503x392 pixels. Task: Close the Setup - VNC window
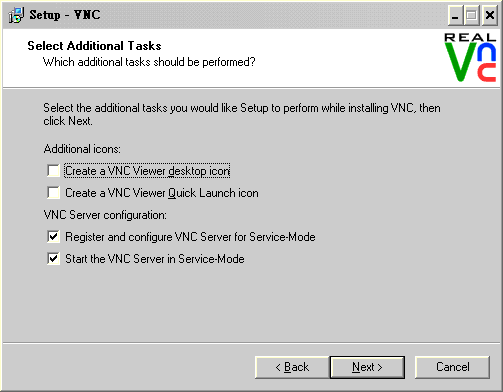pos(489,15)
